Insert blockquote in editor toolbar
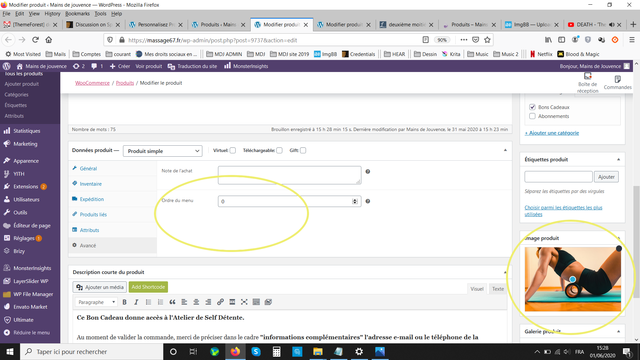Screen dimensions: 640x360 pyautogui.click(x=172, y=302)
